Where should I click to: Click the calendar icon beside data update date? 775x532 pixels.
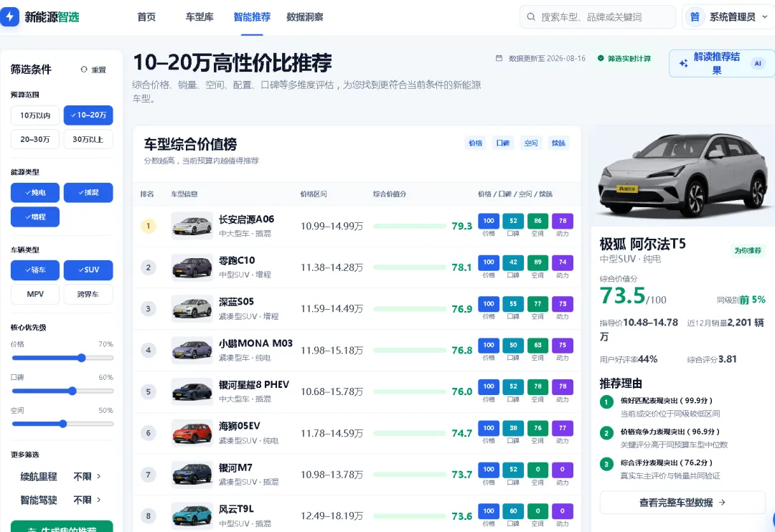click(x=499, y=58)
